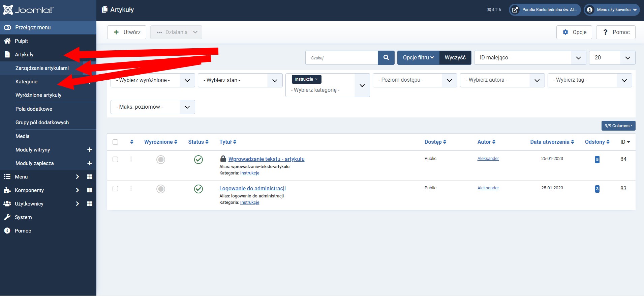Viewport: 644px width, 299px height.
Task: Sort table by Status
Action: coord(198,142)
